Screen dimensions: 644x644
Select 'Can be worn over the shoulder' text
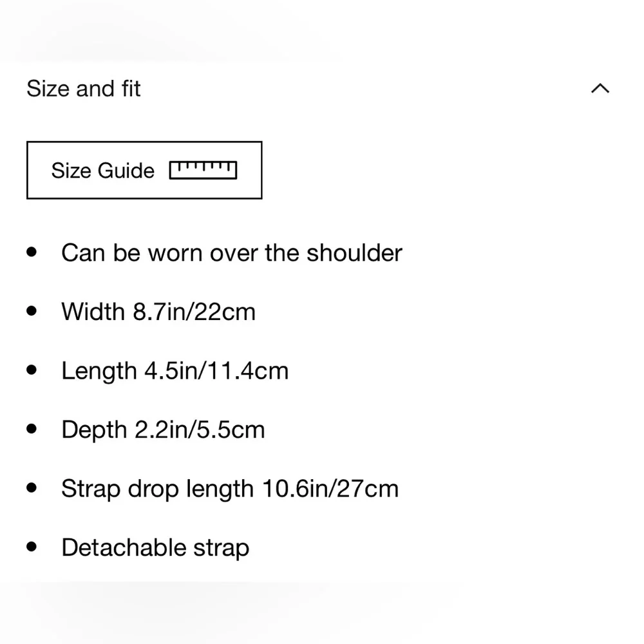231,253
